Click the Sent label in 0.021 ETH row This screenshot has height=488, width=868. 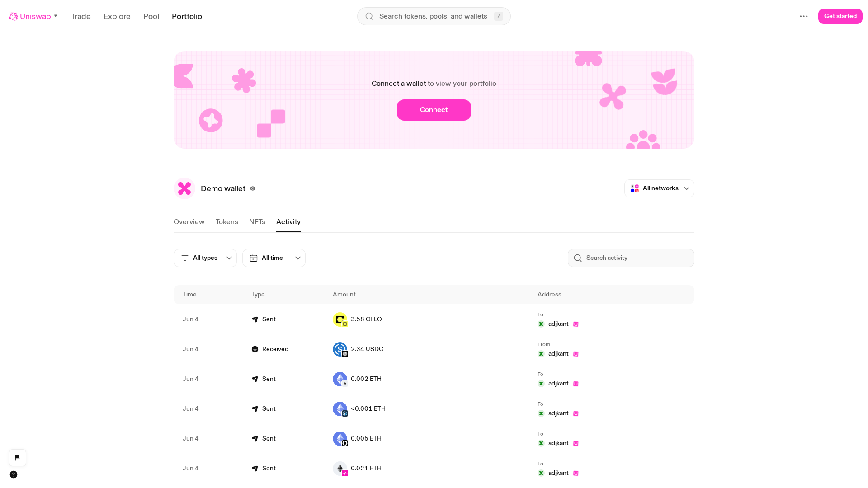coord(269,469)
